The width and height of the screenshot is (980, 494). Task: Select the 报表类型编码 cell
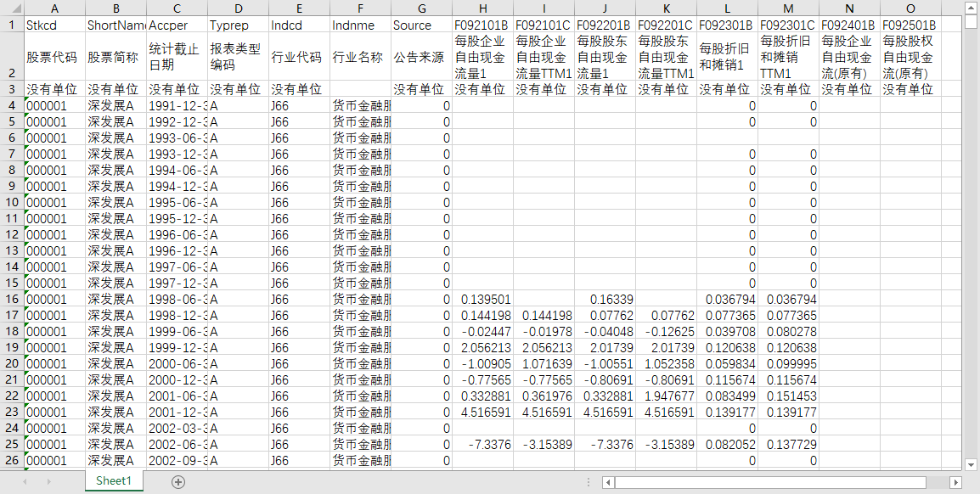(238, 57)
